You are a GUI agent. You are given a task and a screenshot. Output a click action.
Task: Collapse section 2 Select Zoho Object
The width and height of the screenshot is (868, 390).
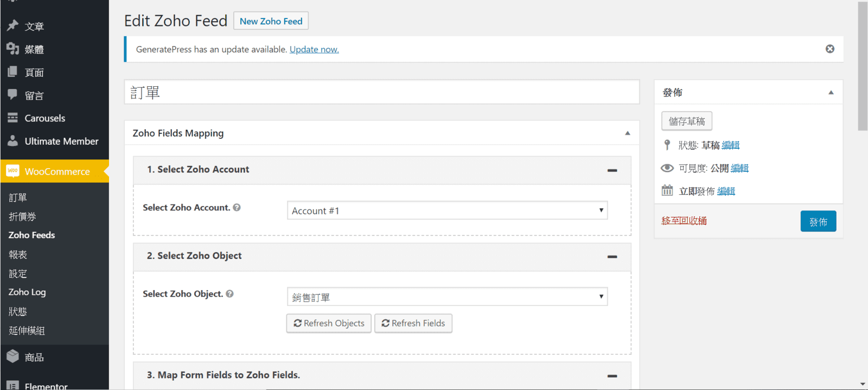612,257
